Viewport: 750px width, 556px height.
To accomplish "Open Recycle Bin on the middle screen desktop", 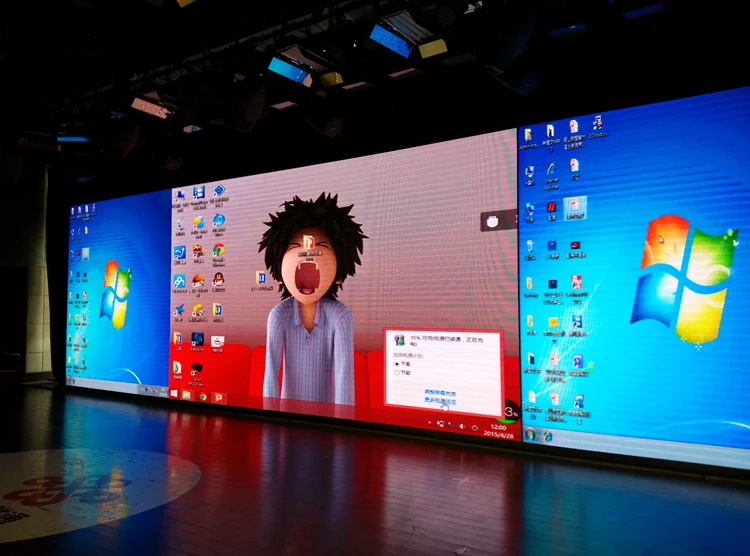I will [x=180, y=223].
